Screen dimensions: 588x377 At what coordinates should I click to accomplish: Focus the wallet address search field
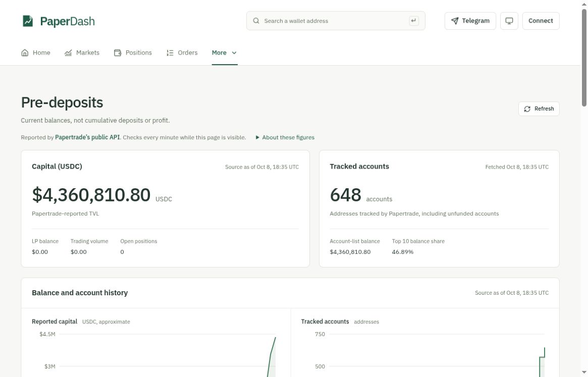tap(336, 21)
